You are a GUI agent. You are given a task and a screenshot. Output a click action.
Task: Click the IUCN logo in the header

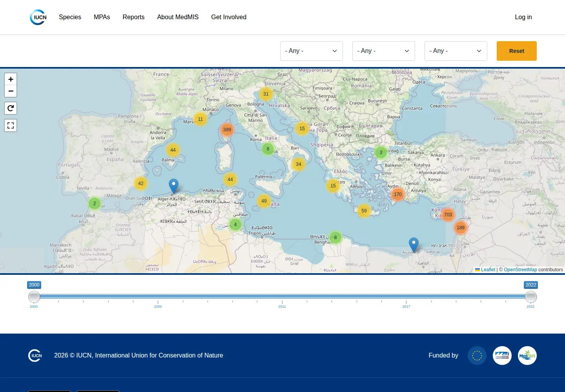(38, 17)
